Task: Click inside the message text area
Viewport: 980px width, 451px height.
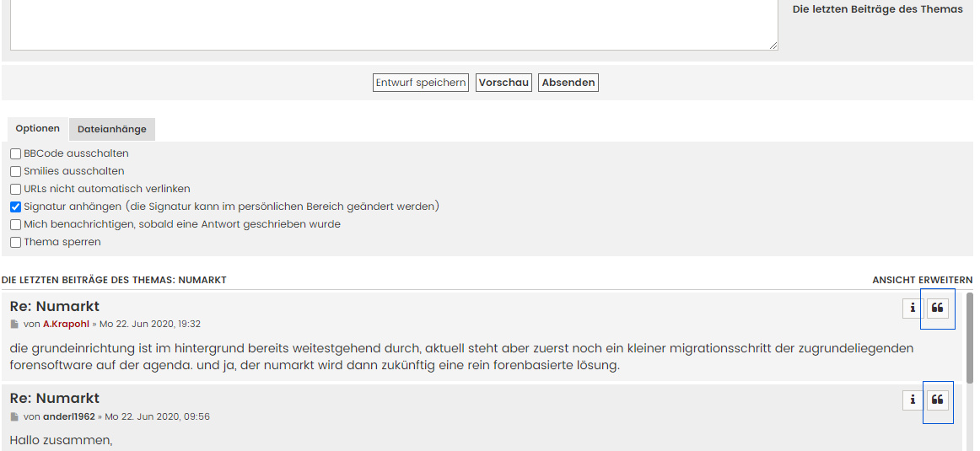Action: coord(394,24)
